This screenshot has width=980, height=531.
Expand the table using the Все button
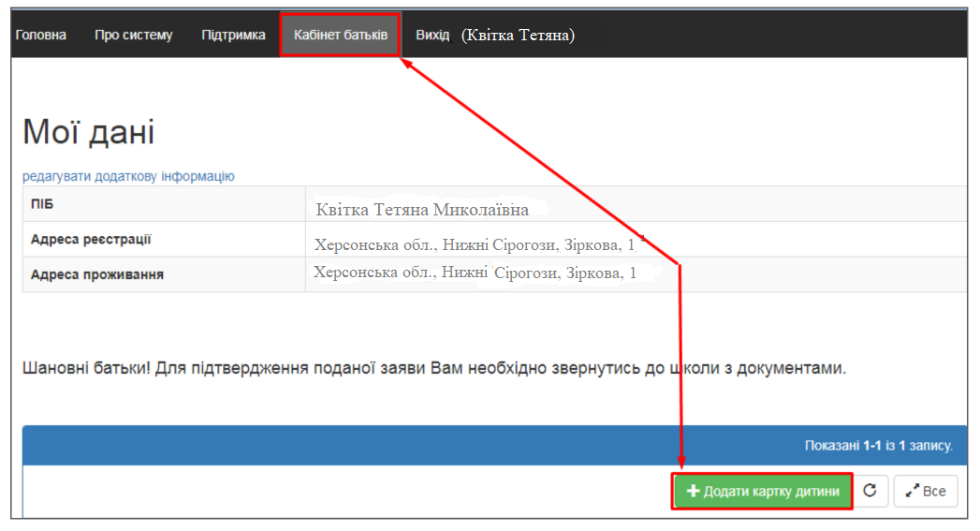926,491
